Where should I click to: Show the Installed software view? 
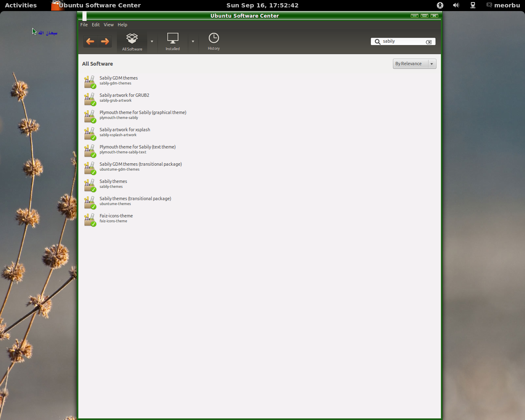173,42
